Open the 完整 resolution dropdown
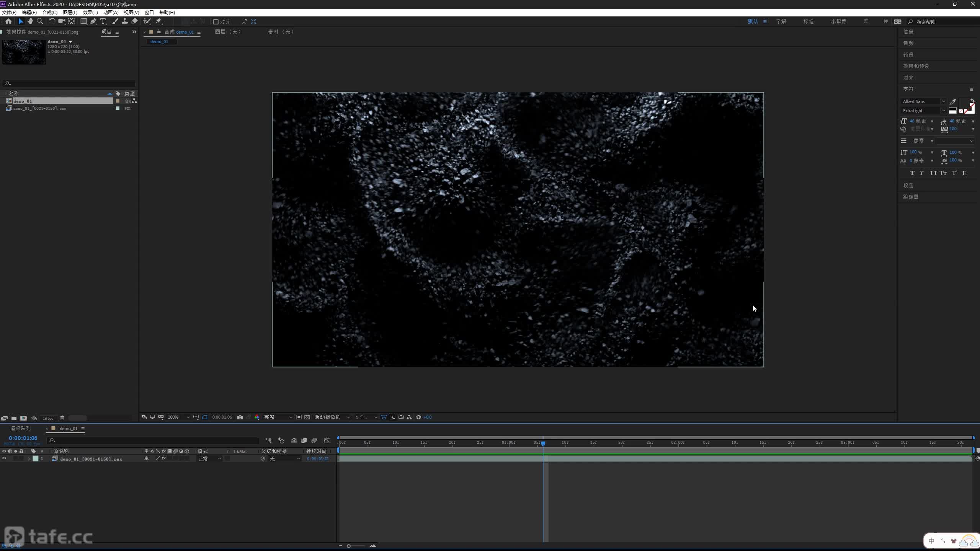The height and width of the screenshot is (551, 980). click(278, 417)
